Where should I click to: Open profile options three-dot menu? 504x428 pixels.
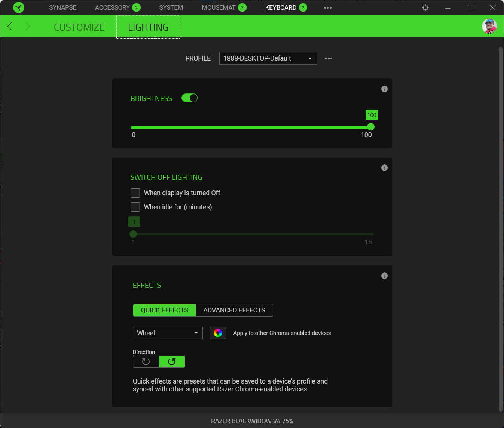pos(329,58)
